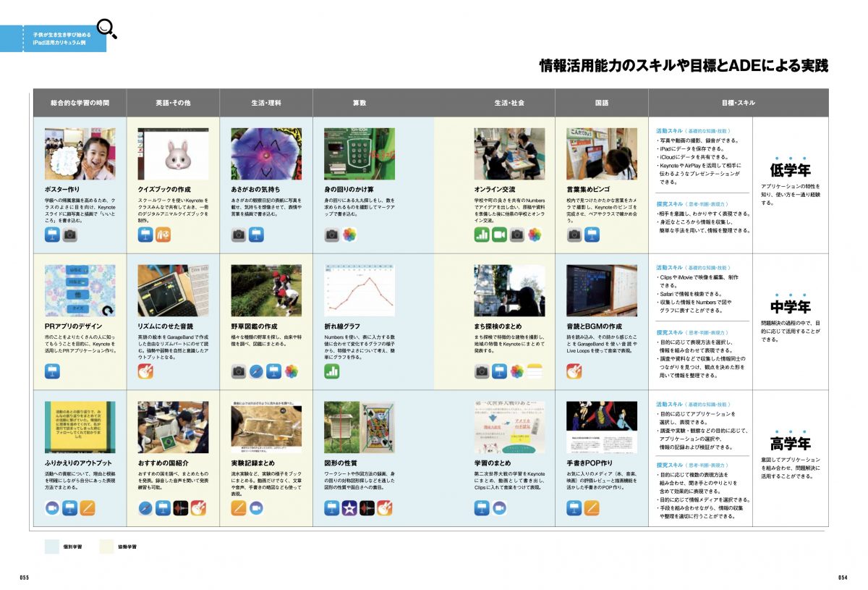This screenshot has width=868, height=590.
Task: Open the Photos icon under 身の回りのかけ算
Action: pos(350,235)
